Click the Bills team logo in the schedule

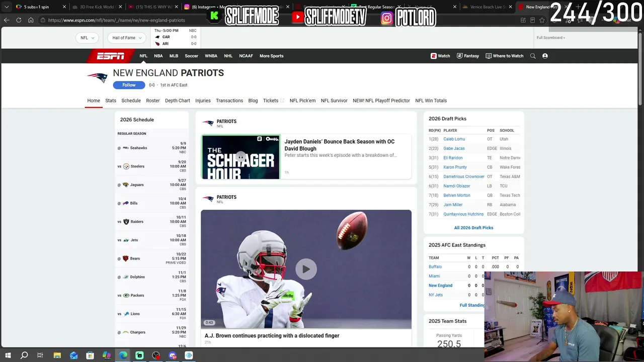click(126, 203)
